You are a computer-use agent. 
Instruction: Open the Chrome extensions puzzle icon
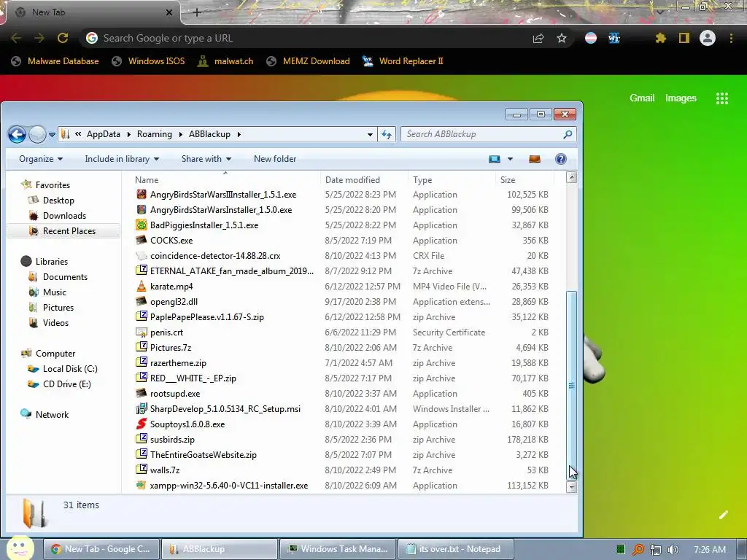[x=660, y=38]
